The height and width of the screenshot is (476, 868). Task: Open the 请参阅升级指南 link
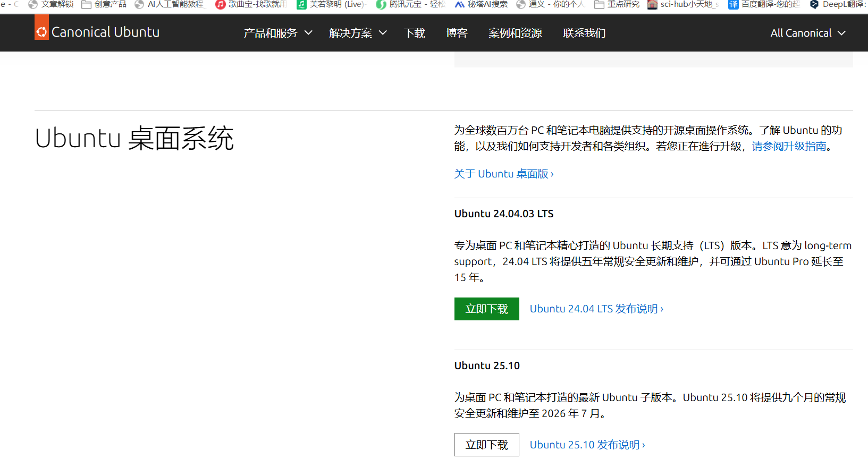pyautogui.click(x=789, y=146)
